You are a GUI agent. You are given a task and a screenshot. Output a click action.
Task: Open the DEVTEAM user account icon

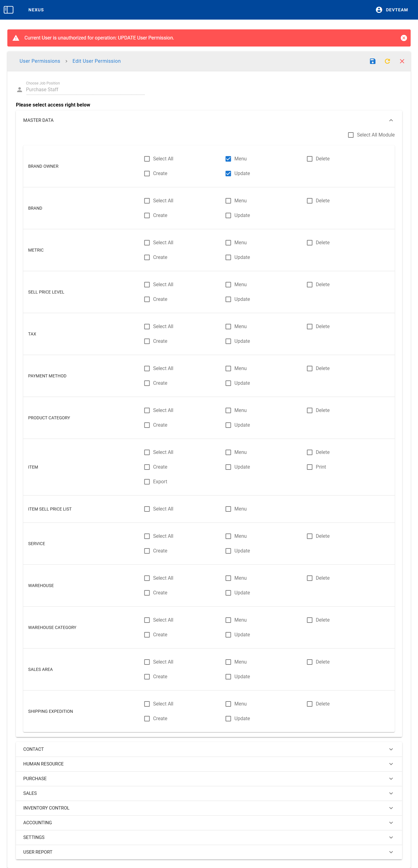tap(379, 10)
